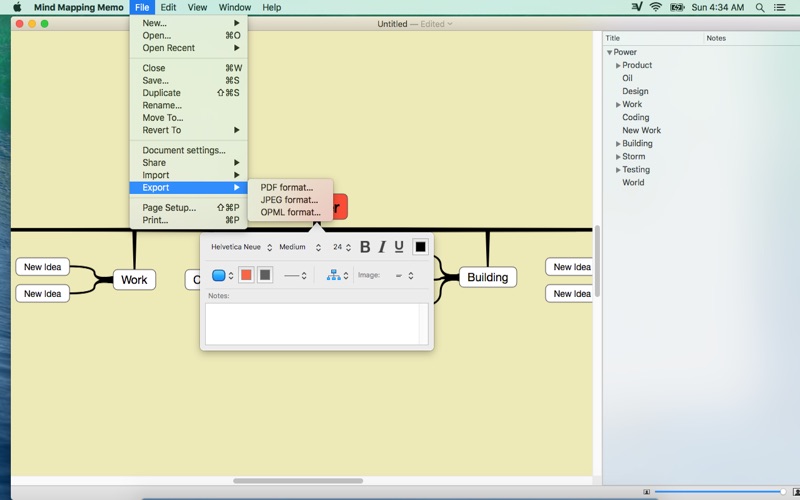
Task: Open the blue node shape picker
Action: [x=222, y=276]
